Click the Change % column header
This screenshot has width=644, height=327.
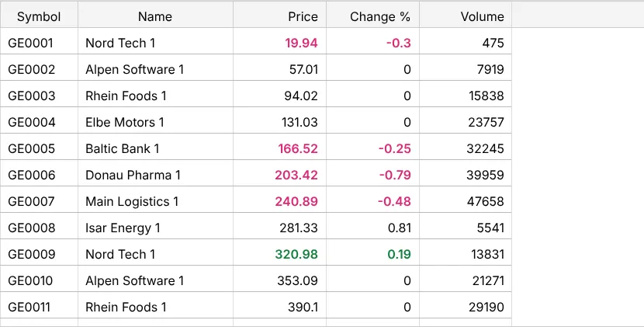coord(373,16)
